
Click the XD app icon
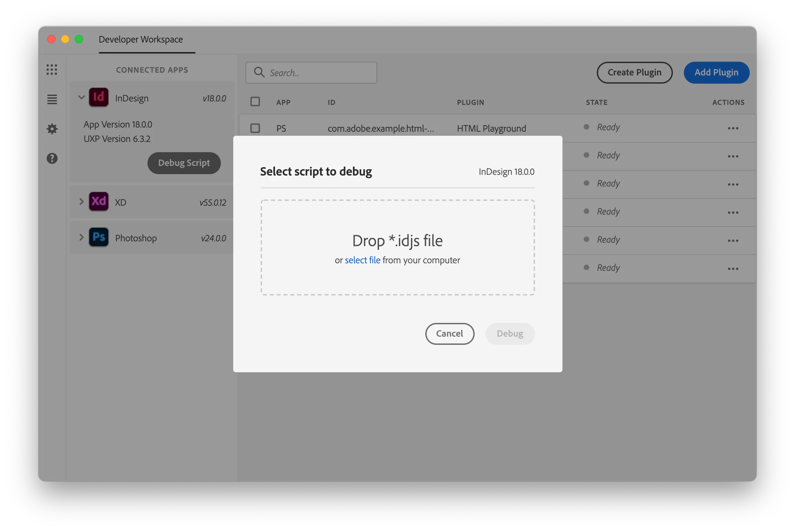click(x=99, y=202)
